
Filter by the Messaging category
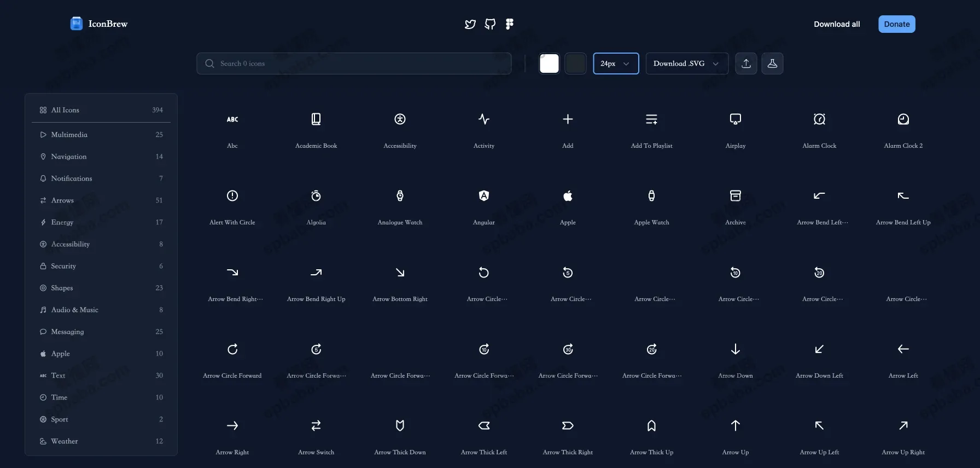[101, 332]
